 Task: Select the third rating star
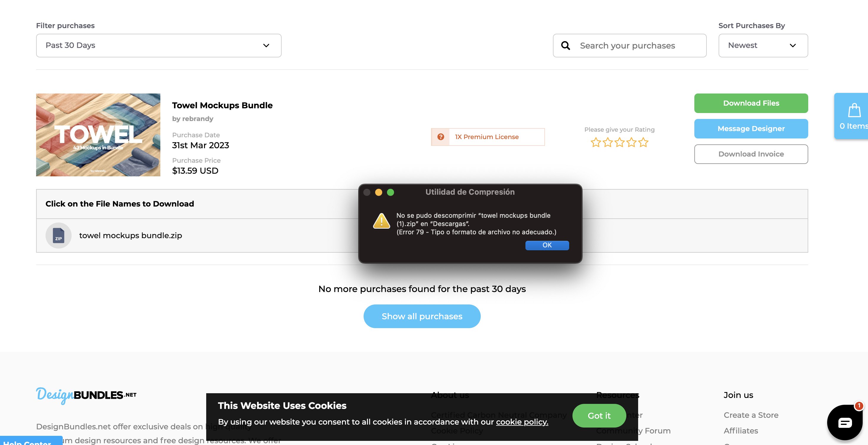[619, 142]
